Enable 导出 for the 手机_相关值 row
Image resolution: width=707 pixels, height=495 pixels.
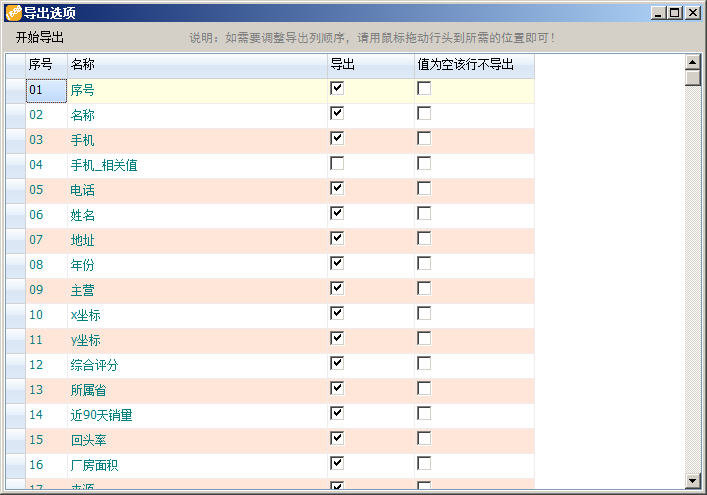click(337, 163)
